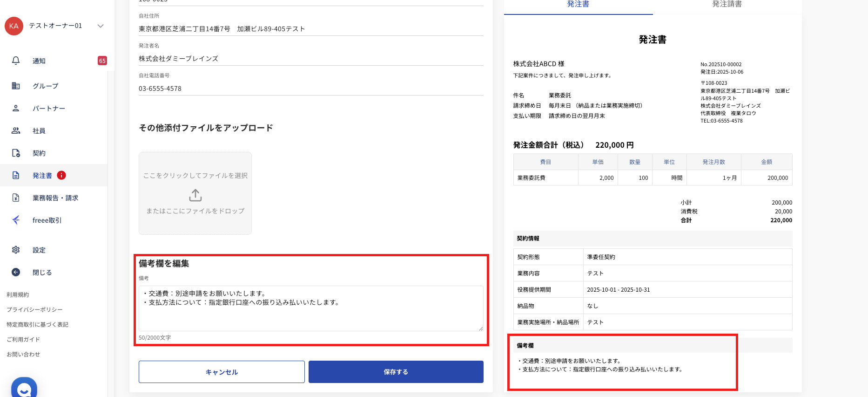This screenshot has height=397, width=868.
Task: Click the notification bell icon
Action: [16, 61]
